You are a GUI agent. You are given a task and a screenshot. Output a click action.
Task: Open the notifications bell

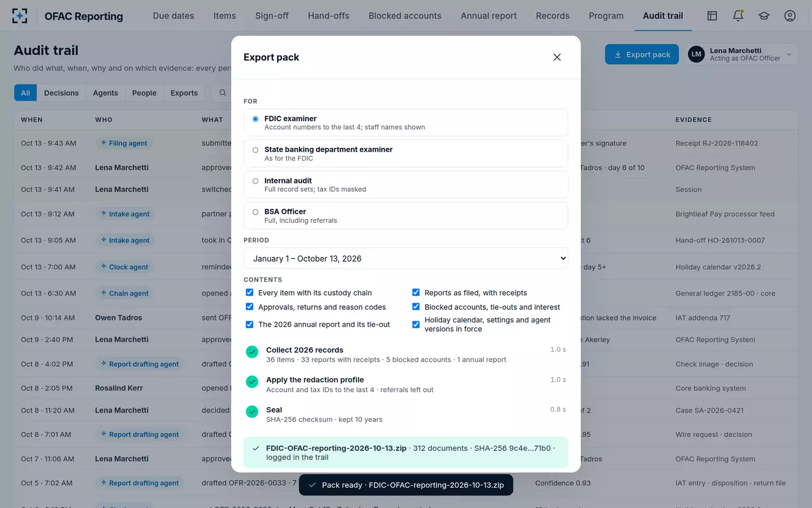click(738, 16)
